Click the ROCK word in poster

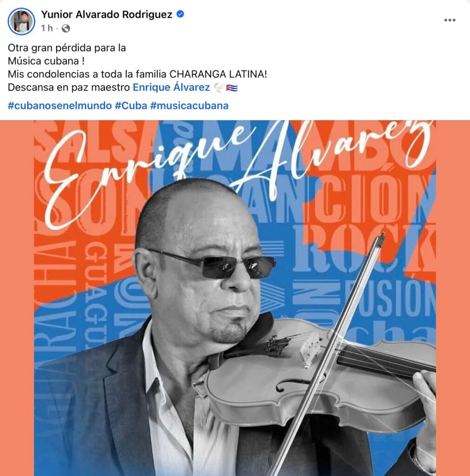[364, 249]
